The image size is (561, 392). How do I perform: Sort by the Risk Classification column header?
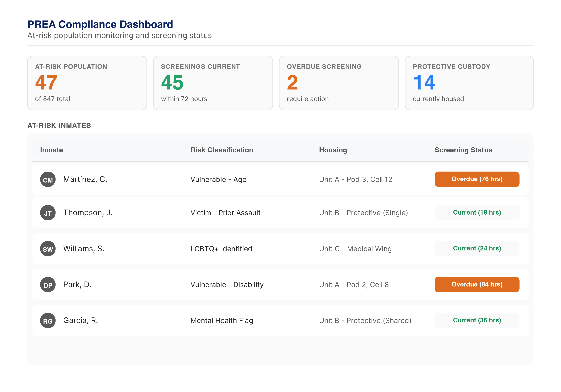[x=222, y=150]
